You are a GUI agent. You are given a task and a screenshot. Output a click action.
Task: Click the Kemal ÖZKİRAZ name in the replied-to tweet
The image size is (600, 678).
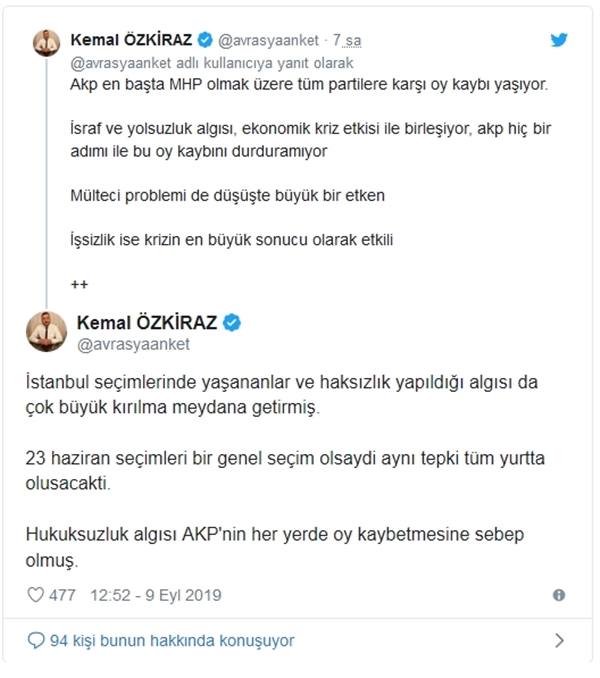131,40
